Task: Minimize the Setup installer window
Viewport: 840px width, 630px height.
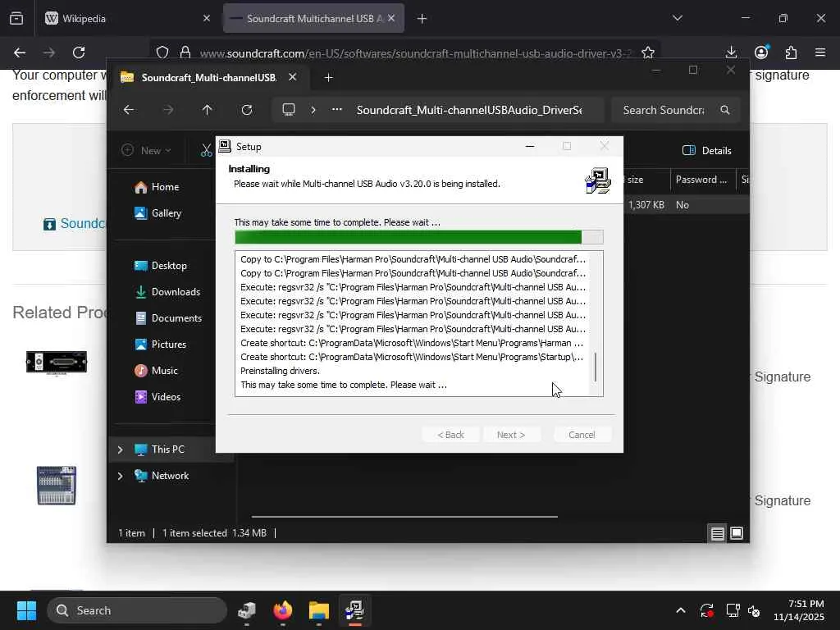Action: [530, 146]
